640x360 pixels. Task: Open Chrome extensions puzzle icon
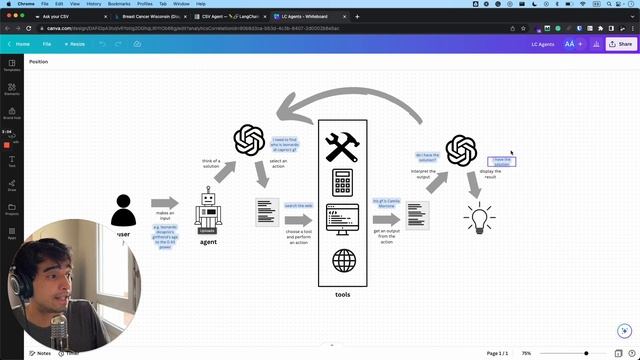tap(600, 29)
